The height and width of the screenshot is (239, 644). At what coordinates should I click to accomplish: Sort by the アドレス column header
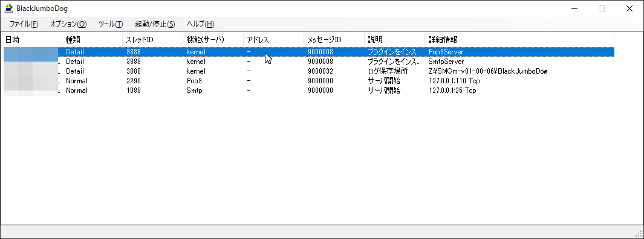(x=273, y=40)
